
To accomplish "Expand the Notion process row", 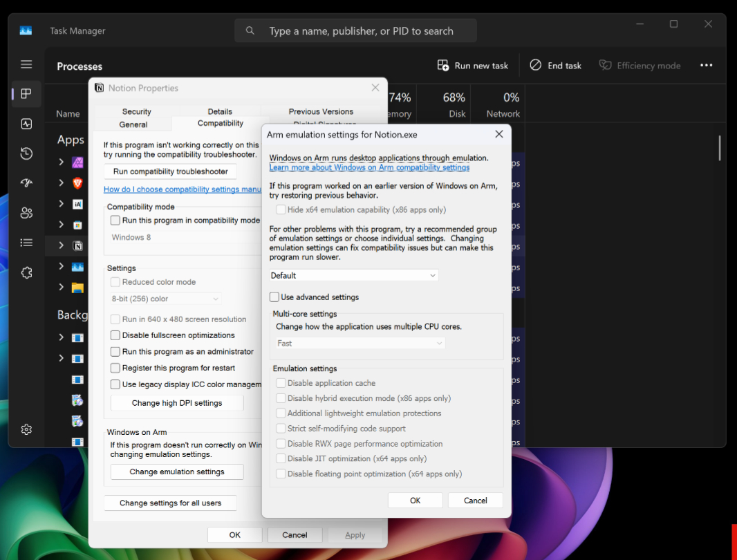I will [x=61, y=245].
